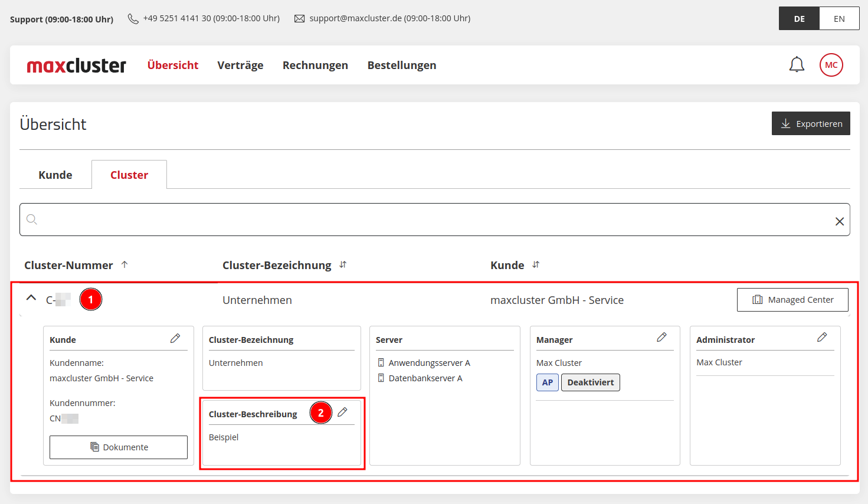
Task: Click the Deaktiviert badge under Manager
Action: (591, 382)
